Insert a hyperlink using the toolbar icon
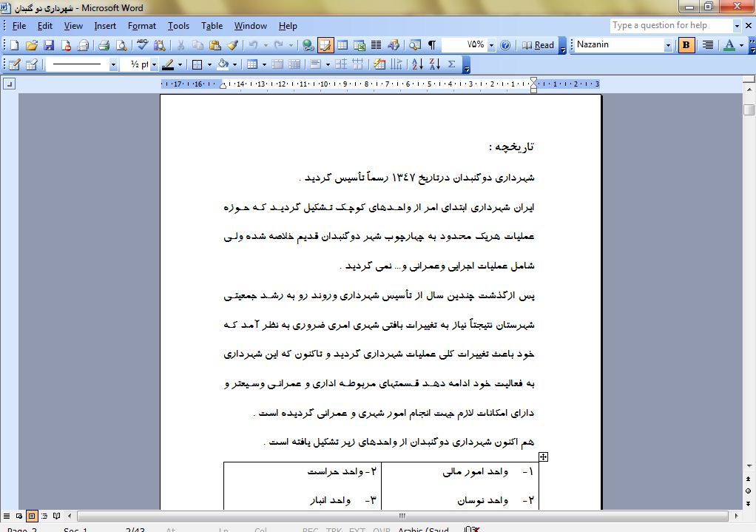Image resolution: width=756 pixels, height=532 pixels. tap(308, 45)
